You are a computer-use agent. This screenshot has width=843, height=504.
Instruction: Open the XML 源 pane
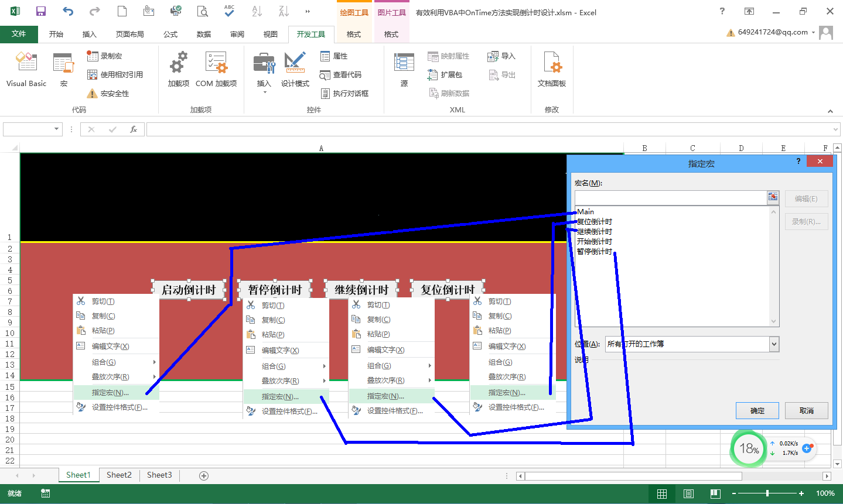click(x=404, y=69)
